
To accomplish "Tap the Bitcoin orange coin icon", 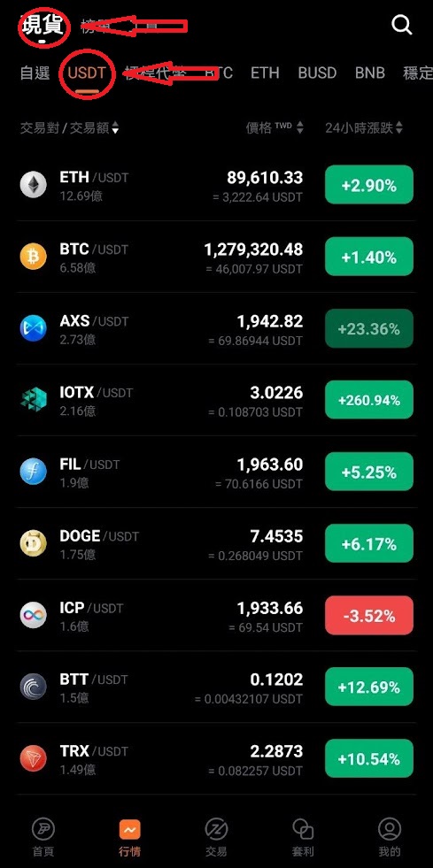I will click(x=34, y=257).
